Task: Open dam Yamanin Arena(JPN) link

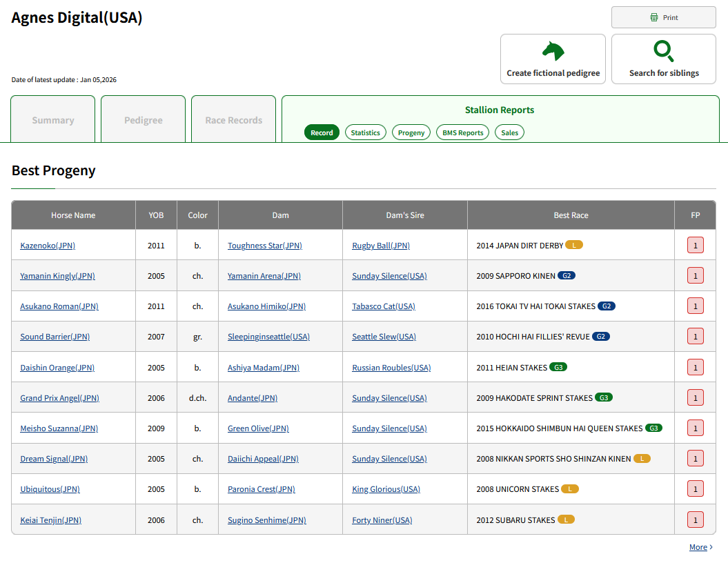Action: (264, 276)
